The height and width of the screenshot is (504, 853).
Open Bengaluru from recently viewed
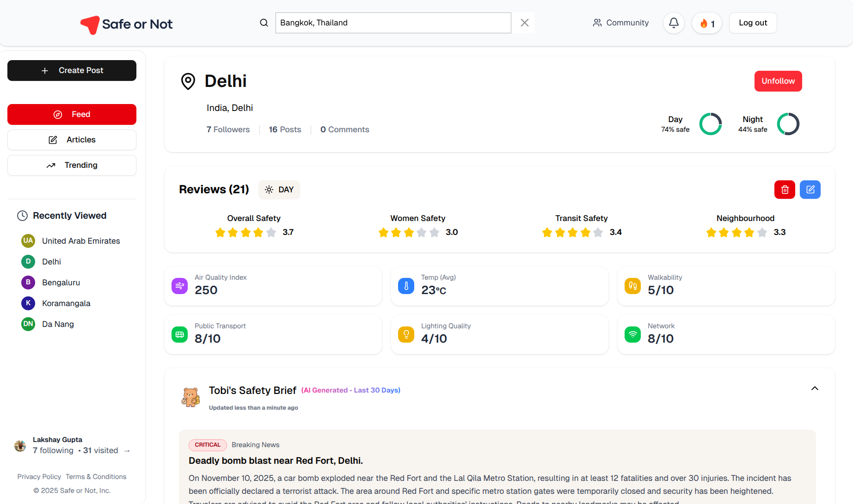coord(61,283)
